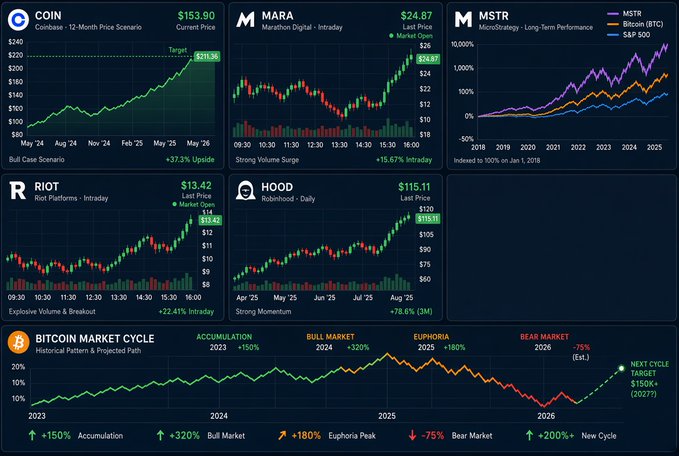Screen dimensions: 679x456
Task: Click the Bull Case Scenario caption
Action: pos(37,159)
